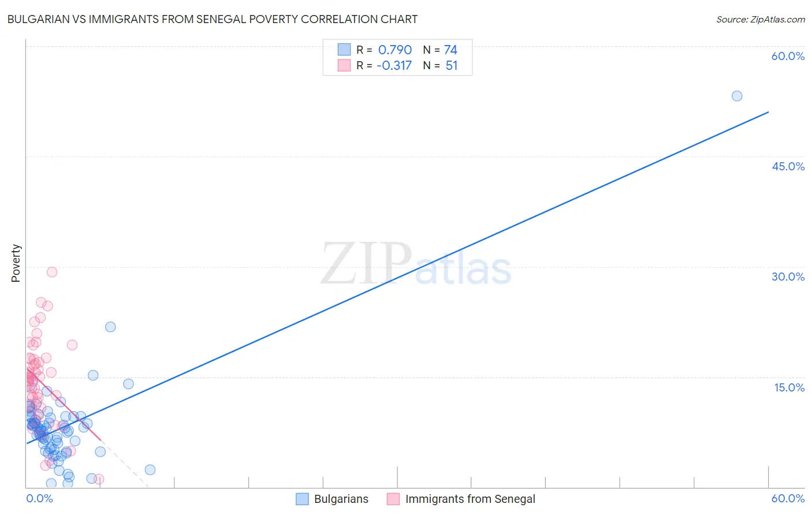The height and width of the screenshot is (515, 812).
Task: Click the 30.0% y-axis tick label
Action: tap(788, 277)
